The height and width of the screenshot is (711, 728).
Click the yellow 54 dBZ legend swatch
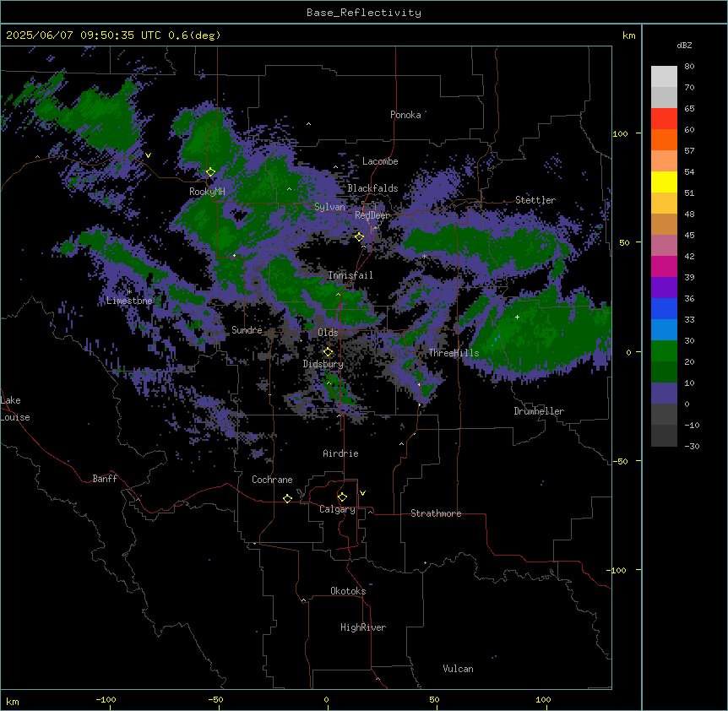point(664,182)
